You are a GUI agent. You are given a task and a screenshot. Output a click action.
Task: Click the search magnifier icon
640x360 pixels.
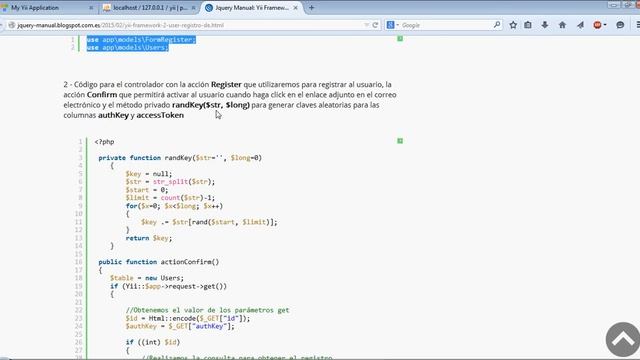point(497,25)
